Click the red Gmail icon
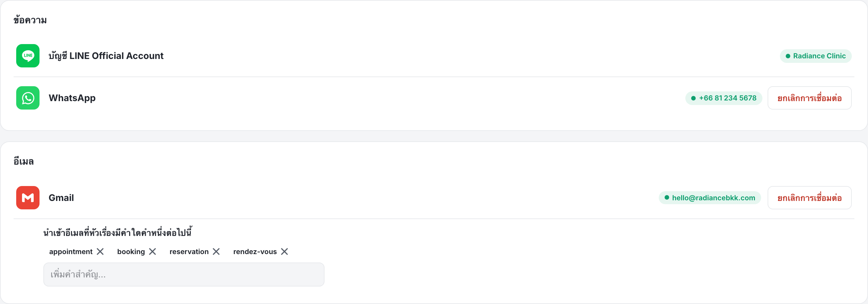868x304 pixels. tap(28, 197)
